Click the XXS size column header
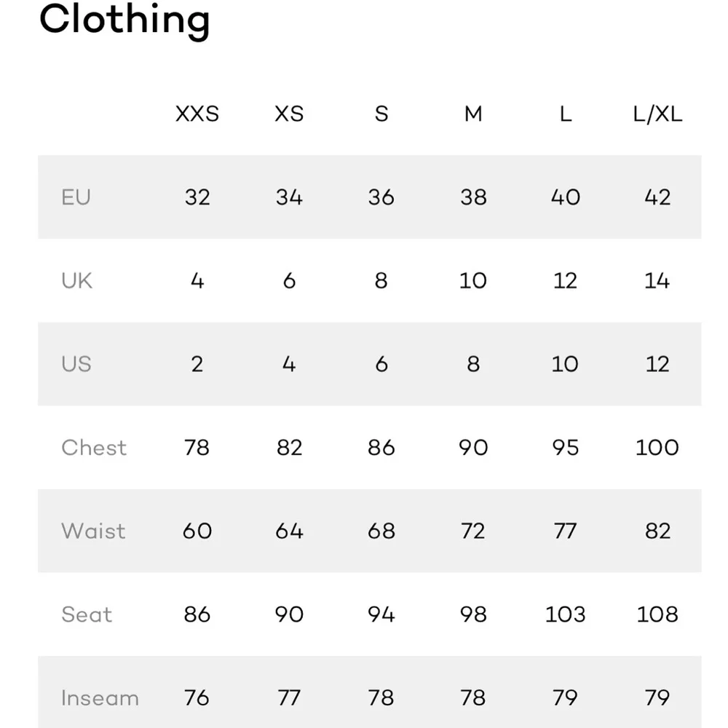 (x=197, y=114)
